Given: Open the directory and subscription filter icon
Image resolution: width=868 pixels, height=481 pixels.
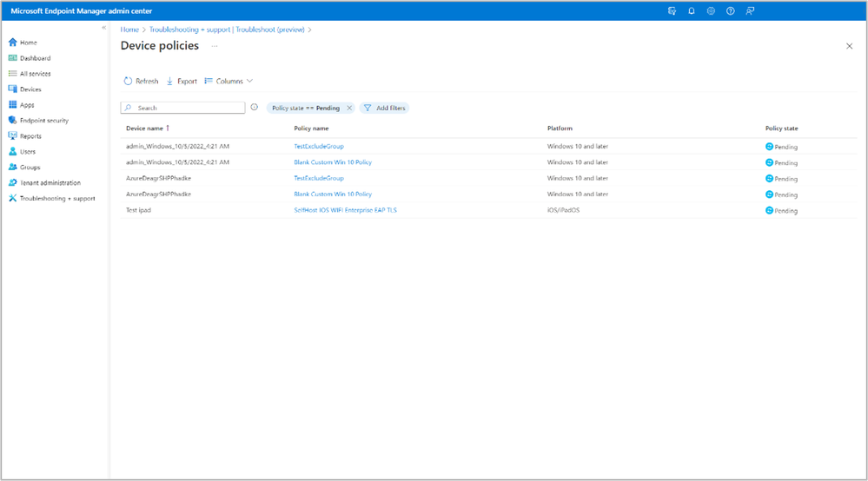Looking at the screenshot, I should [x=672, y=11].
